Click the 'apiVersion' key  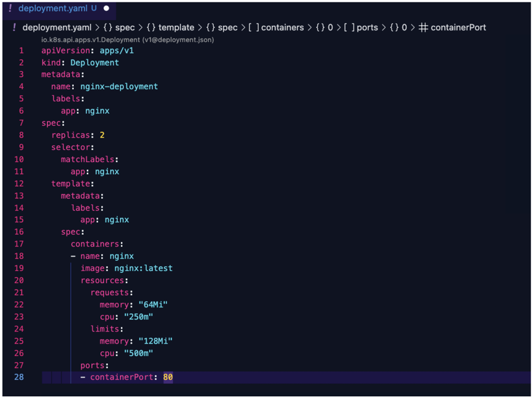coord(66,50)
